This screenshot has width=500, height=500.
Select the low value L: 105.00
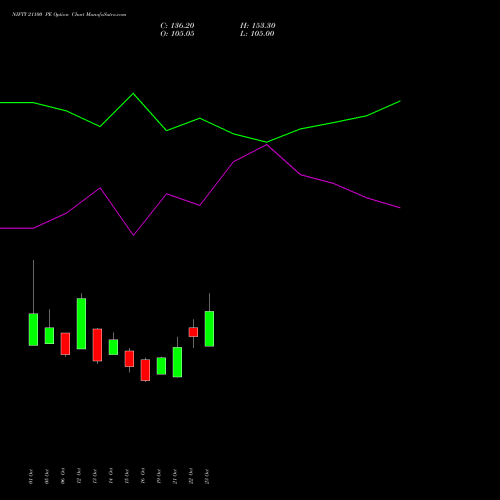257,34
